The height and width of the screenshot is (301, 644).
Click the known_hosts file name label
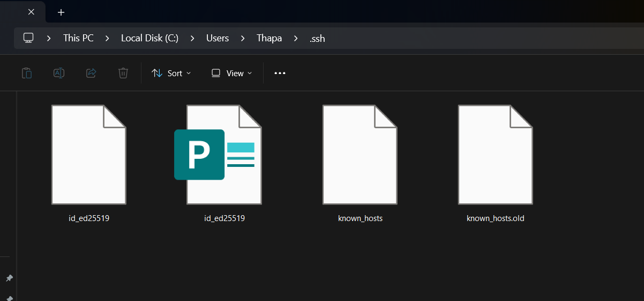[360, 218]
